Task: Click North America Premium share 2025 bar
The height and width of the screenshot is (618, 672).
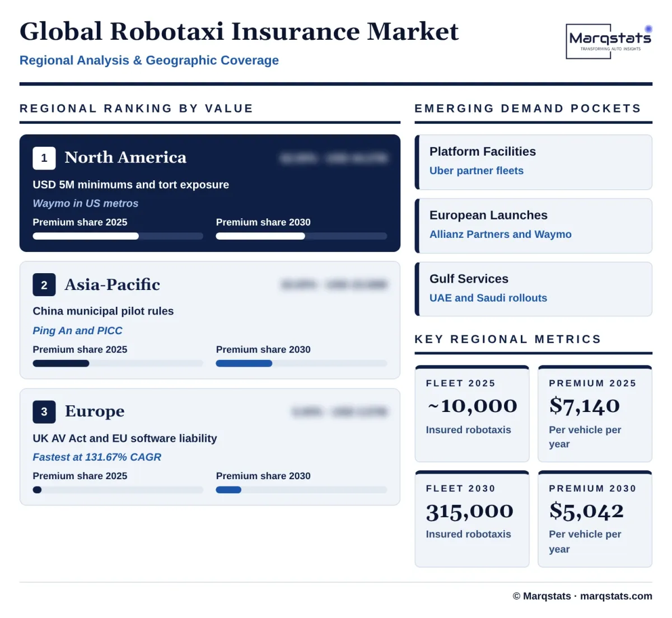Action: click(x=118, y=236)
